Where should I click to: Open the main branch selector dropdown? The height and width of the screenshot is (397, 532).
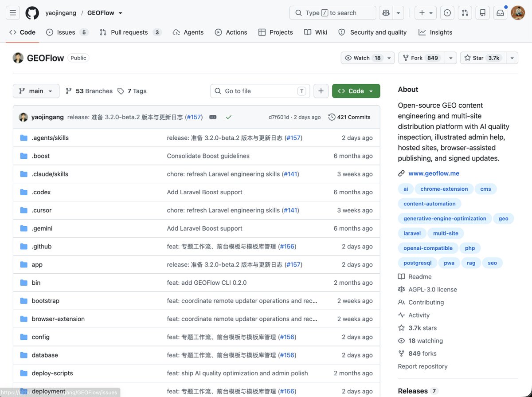36,91
